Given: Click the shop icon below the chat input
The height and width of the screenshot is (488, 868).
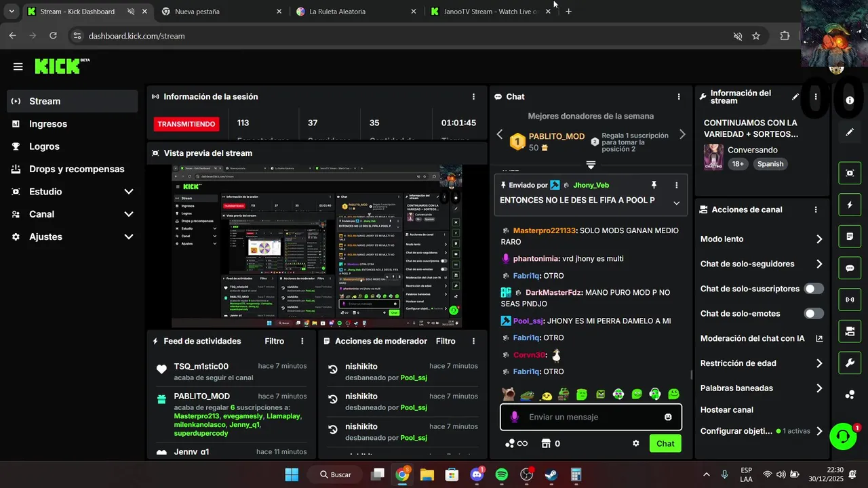Looking at the screenshot, I should (546, 443).
